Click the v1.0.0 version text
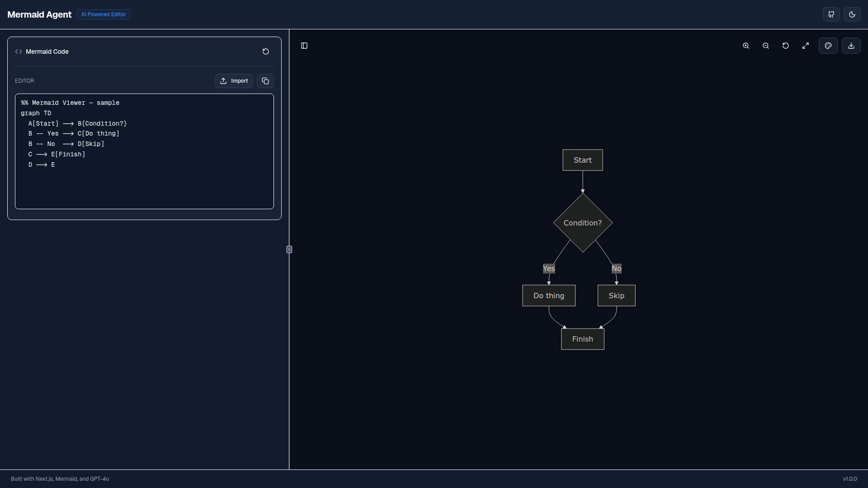This screenshot has width=868, height=488. point(850,479)
